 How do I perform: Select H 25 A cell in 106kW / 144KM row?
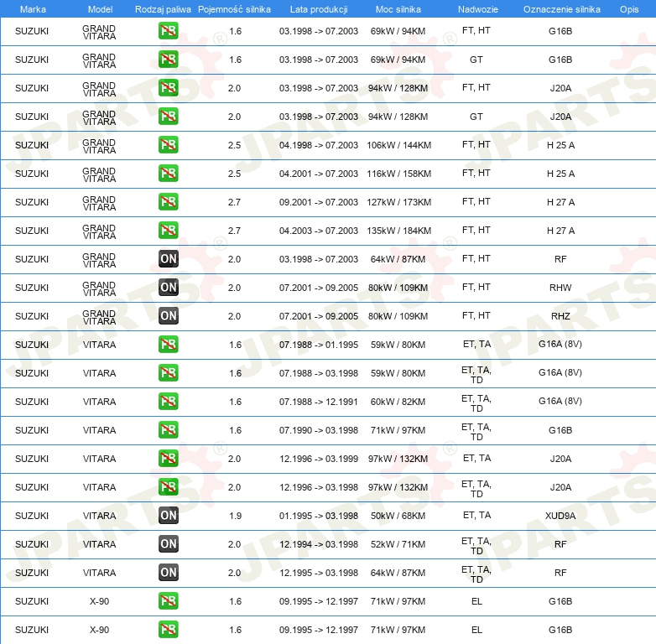(560, 145)
